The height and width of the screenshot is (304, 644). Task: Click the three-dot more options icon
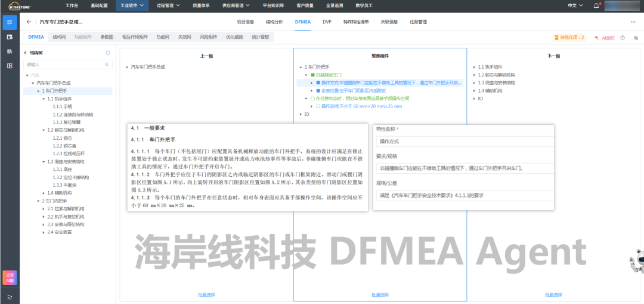pos(633,22)
